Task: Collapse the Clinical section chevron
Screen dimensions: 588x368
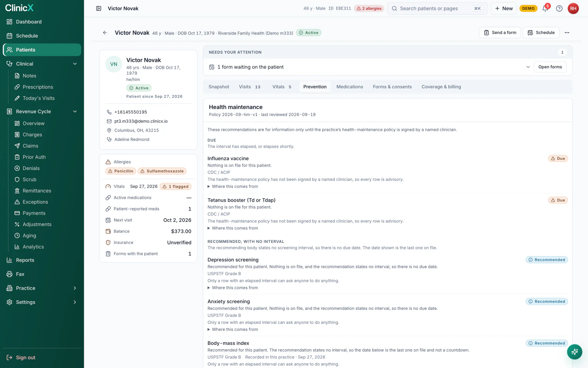Action: click(x=75, y=64)
